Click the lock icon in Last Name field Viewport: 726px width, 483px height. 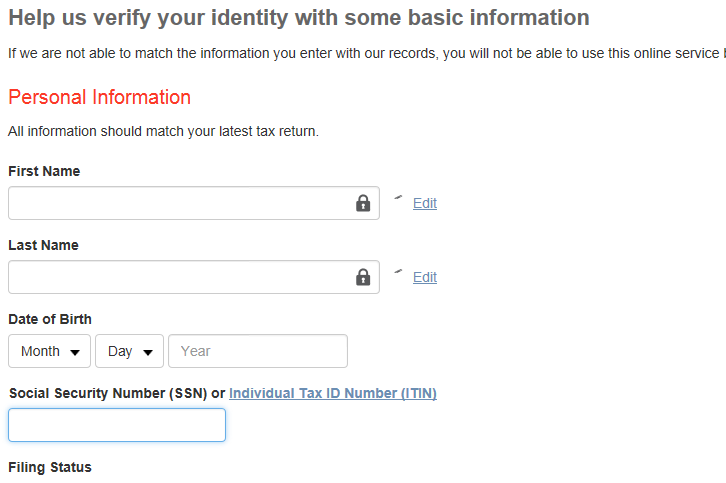click(363, 277)
